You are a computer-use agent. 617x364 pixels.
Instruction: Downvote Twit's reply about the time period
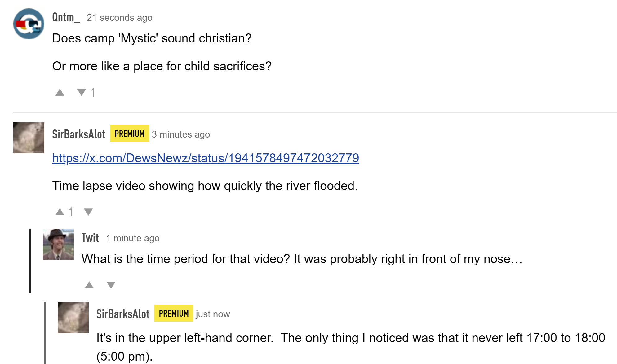(111, 285)
